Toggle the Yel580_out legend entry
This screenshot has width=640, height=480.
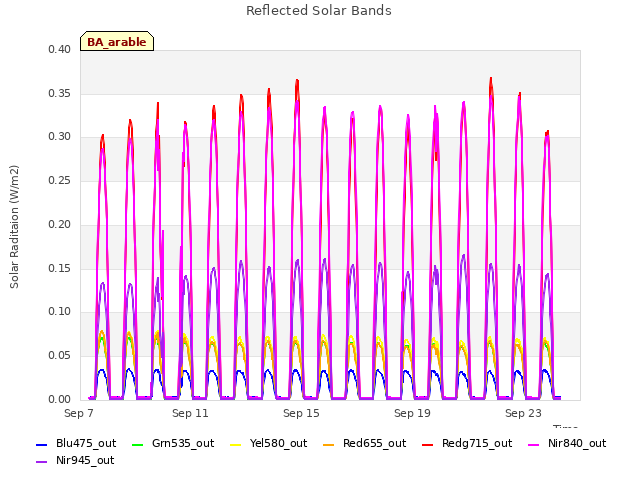click(x=269, y=444)
